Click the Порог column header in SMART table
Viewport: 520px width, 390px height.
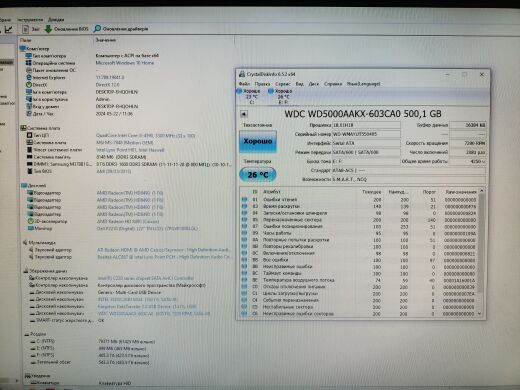coord(429,192)
